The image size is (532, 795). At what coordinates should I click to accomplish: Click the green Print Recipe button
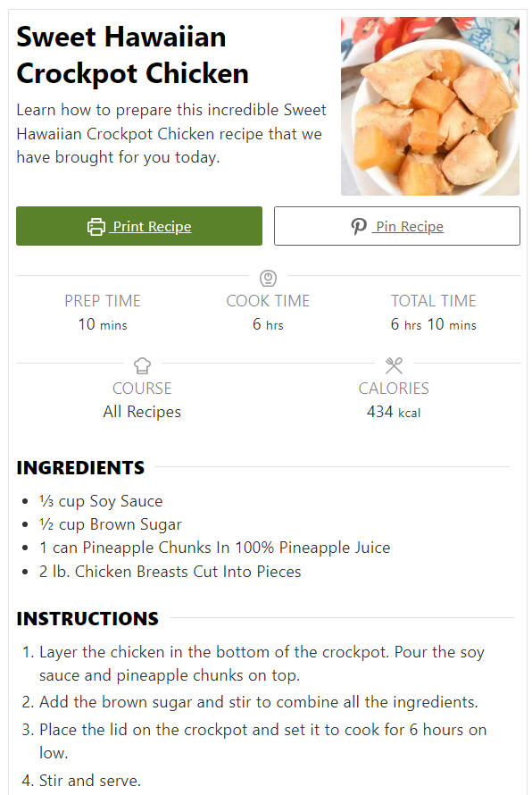139,226
